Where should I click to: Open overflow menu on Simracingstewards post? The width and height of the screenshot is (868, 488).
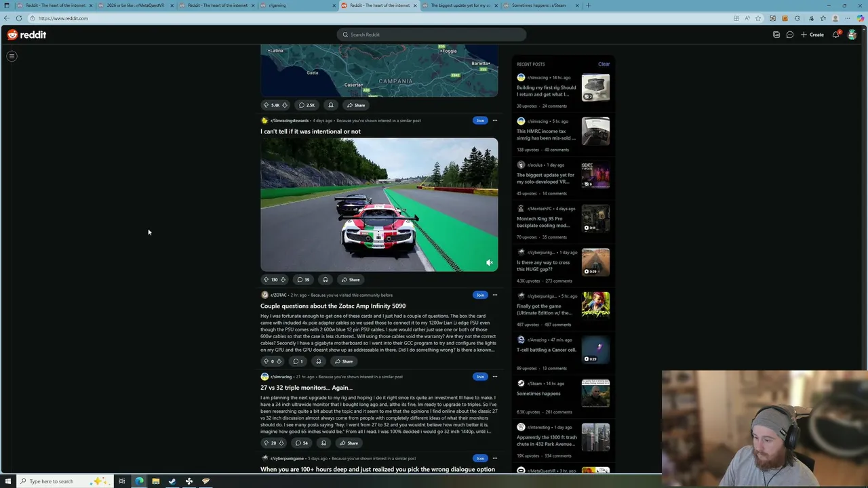point(495,121)
